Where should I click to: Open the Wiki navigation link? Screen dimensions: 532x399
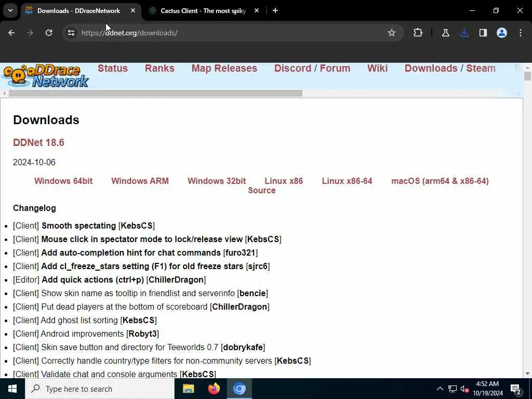click(x=377, y=68)
